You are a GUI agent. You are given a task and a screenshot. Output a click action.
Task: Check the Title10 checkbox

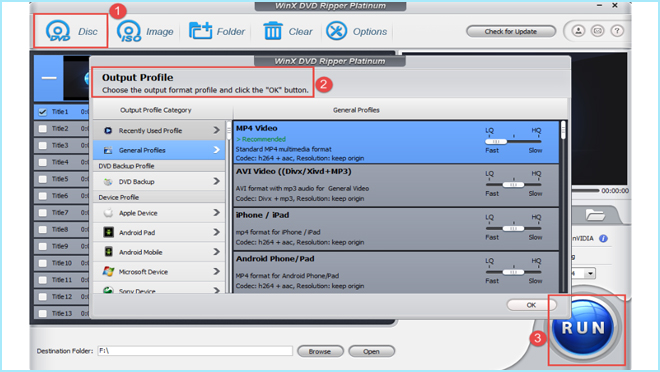43,263
